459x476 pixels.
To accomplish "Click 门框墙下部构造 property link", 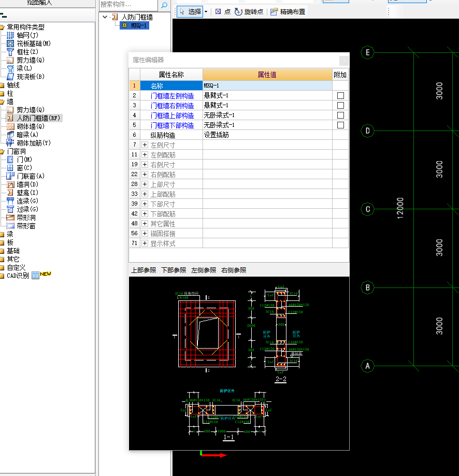I will pyautogui.click(x=172, y=125).
